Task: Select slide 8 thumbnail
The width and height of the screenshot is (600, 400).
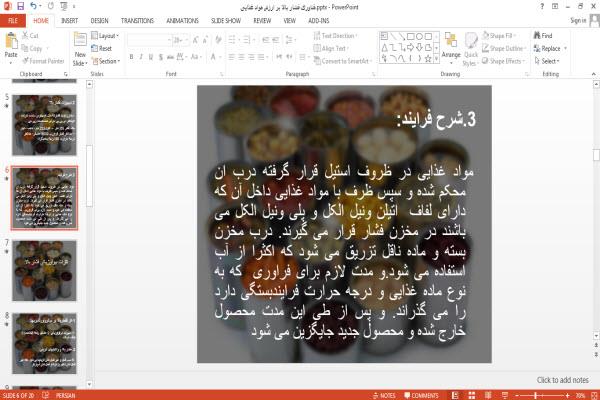Action: (x=44, y=343)
